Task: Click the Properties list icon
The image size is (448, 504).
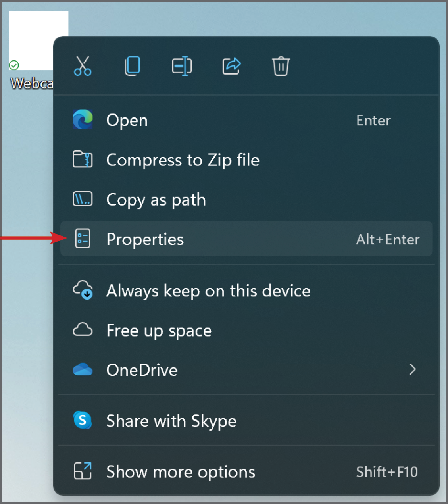Action: (83, 239)
